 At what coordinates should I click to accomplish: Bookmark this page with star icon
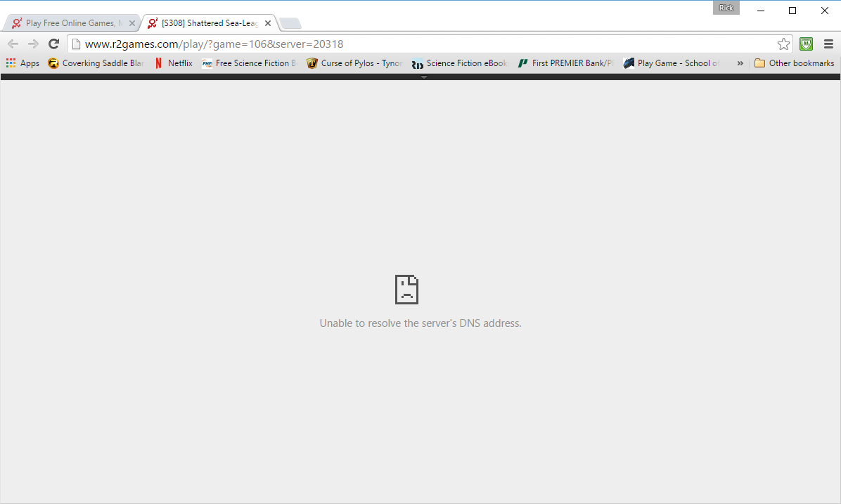click(783, 44)
